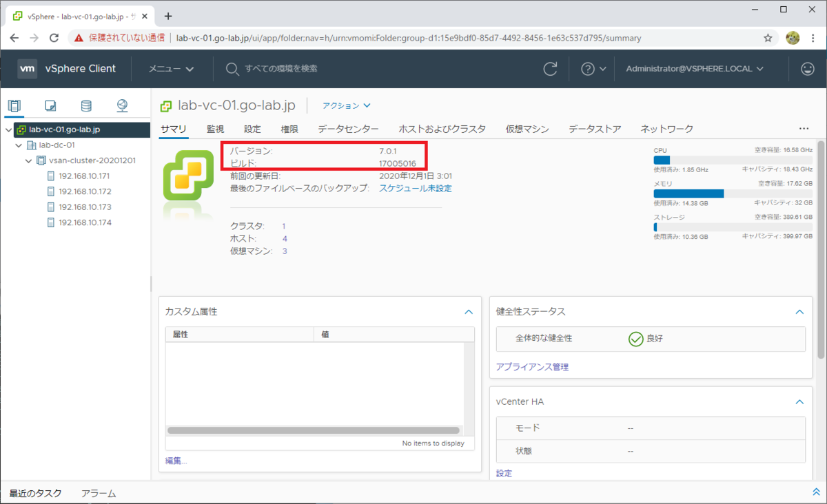Switch to the 仮想マシン tab
Screen dimensions: 827x504
[527, 129]
